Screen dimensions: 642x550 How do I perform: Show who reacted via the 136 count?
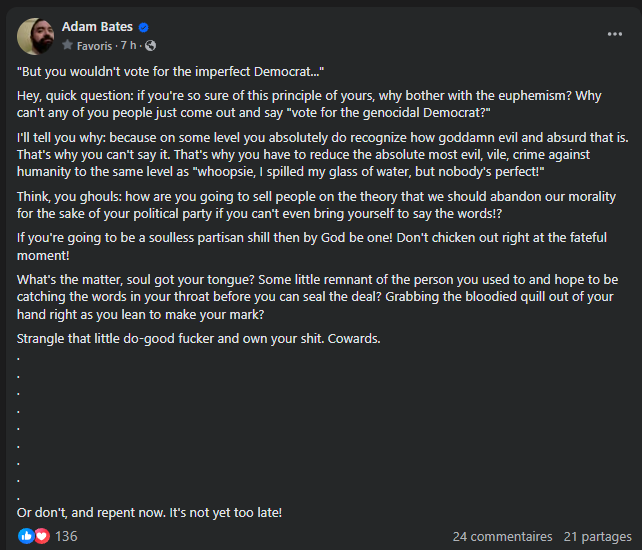[66, 536]
